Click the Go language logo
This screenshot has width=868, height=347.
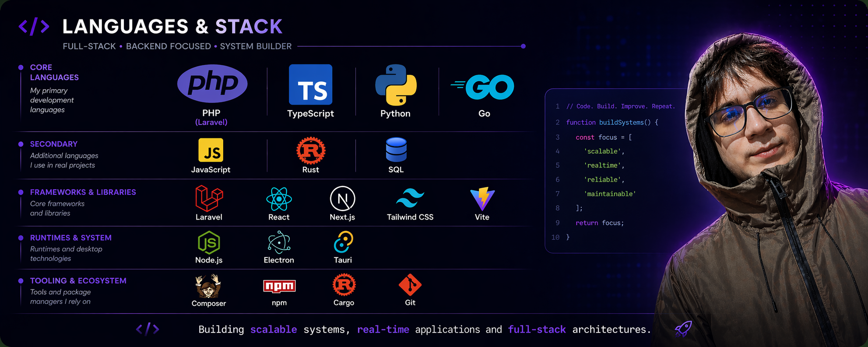click(x=482, y=87)
